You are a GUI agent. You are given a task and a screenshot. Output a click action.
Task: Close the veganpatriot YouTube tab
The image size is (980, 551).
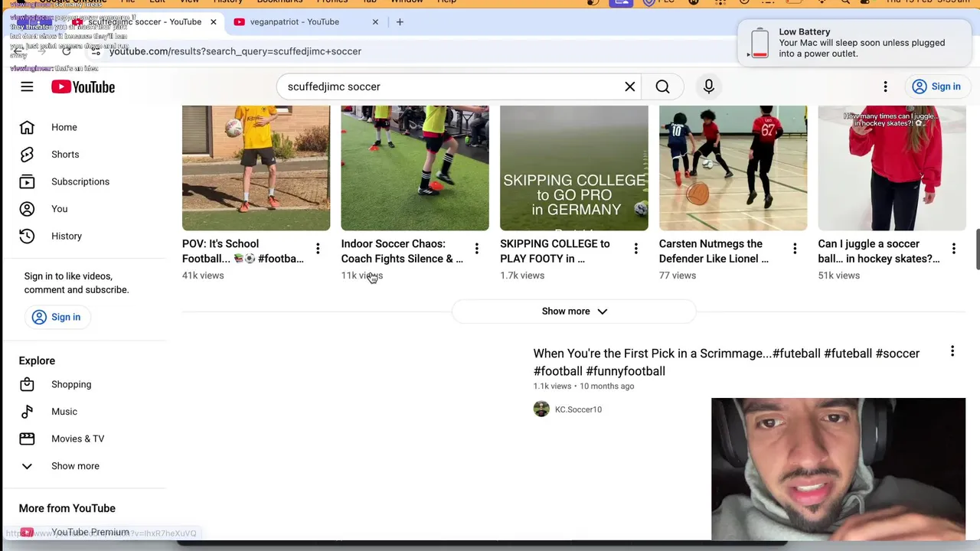click(x=375, y=22)
